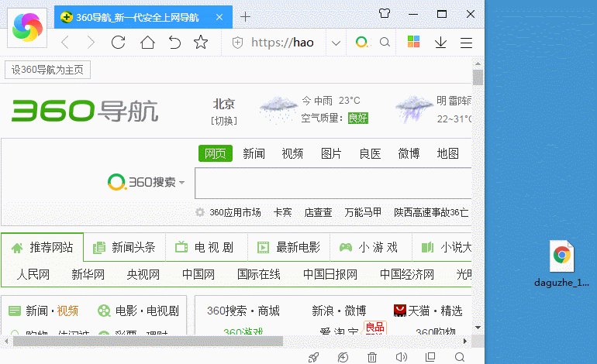Reload the page with the refresh icon
The image size is (597, 364).
[119, 43]
